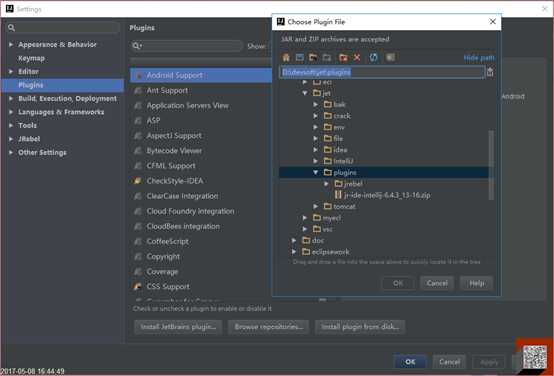Select Coverage plugin row
554x376 pixels.
[201, 272]
